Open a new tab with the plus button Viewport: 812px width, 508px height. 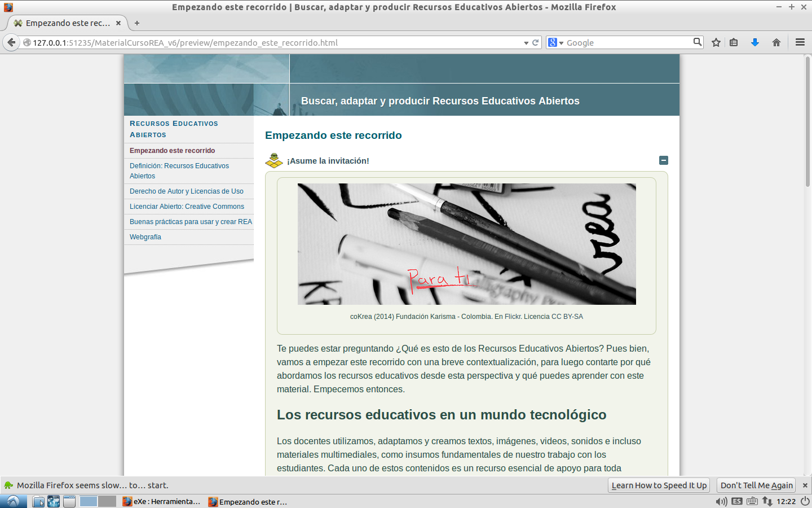[137, 23]
